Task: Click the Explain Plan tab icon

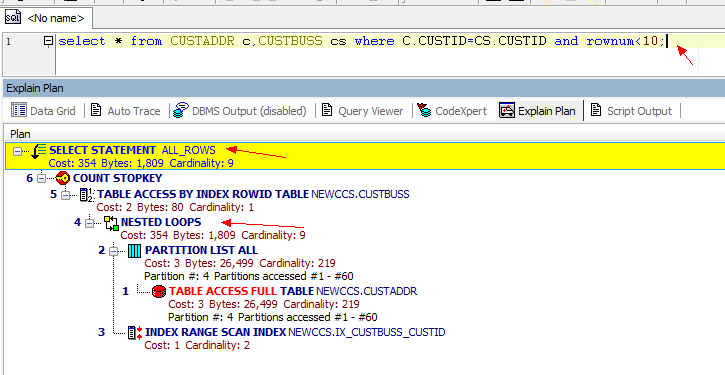Action: [507, 111]
